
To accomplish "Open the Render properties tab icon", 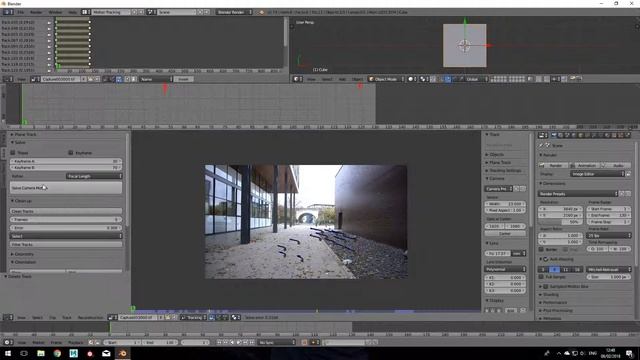I will (x=554, y=135).
